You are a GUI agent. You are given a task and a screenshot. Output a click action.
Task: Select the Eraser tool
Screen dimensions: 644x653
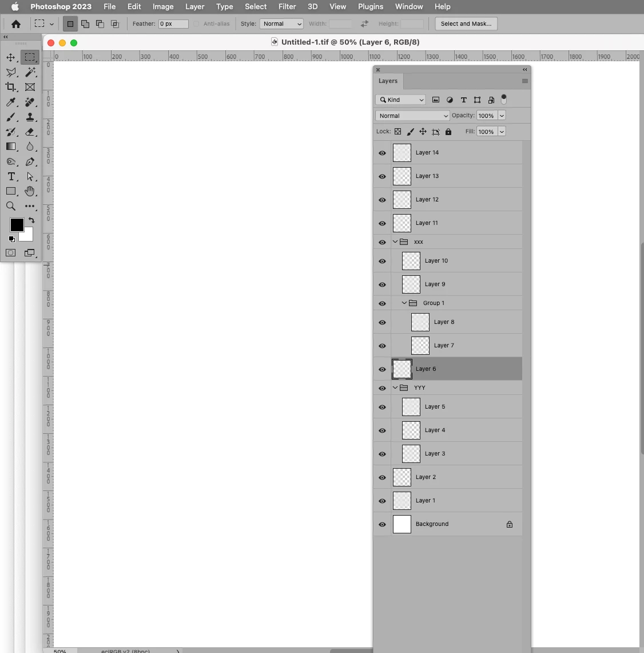pyautogui.click(x=30, y=132)
